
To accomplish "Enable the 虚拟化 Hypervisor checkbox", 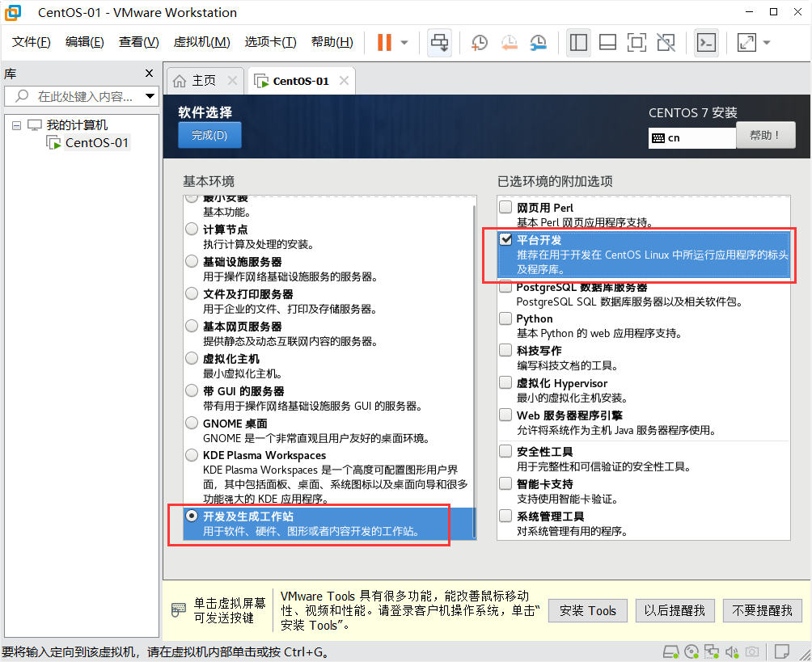I will point(505,383).
